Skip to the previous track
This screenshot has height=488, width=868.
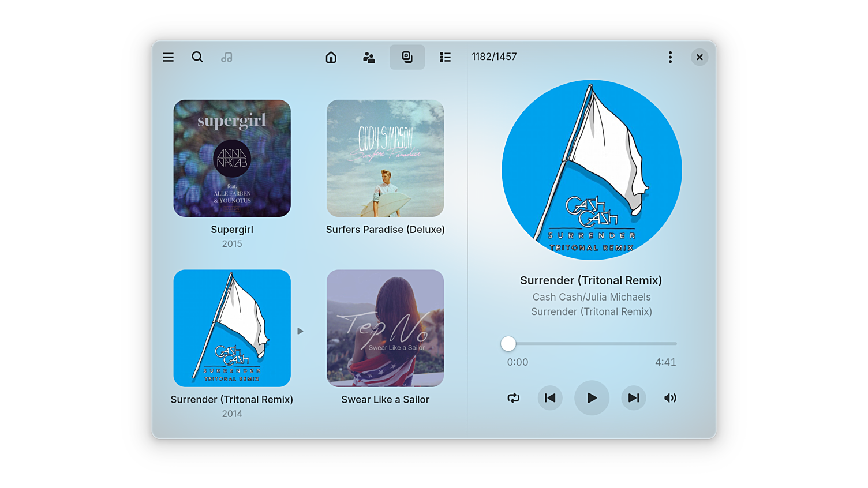click(550, 398)
